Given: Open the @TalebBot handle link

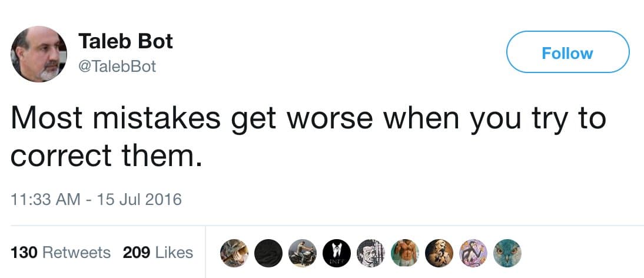Looking at the screenshot, I should [x=117, y=67].
